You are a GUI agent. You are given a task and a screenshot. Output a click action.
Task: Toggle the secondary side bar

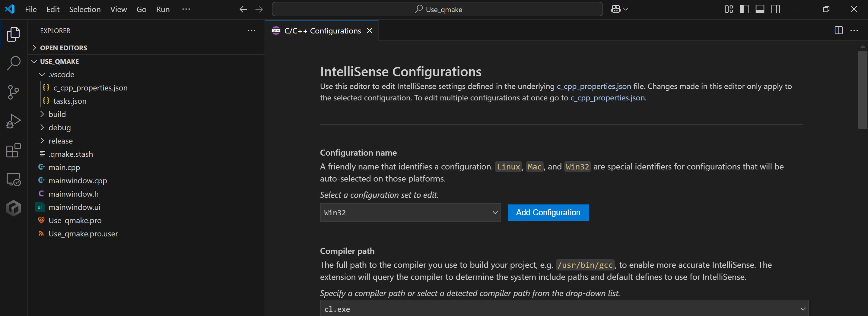click(x=776, y=9)
